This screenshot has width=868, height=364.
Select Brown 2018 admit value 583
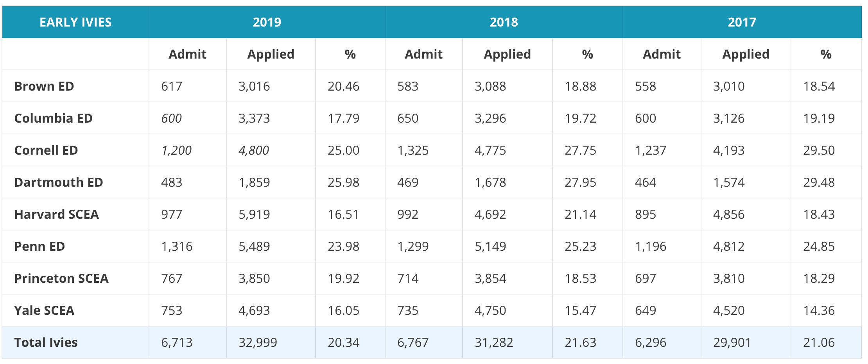(408, 86)
